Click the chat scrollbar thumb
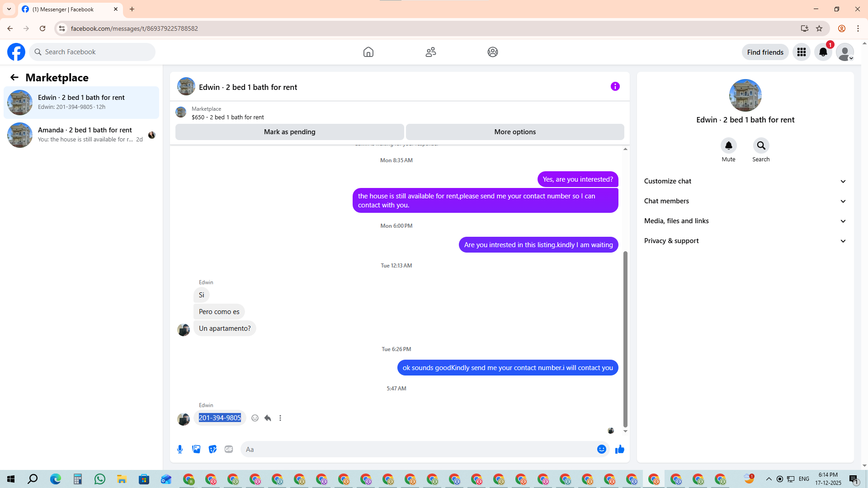 pyautogui.click(x=625, y=339)
